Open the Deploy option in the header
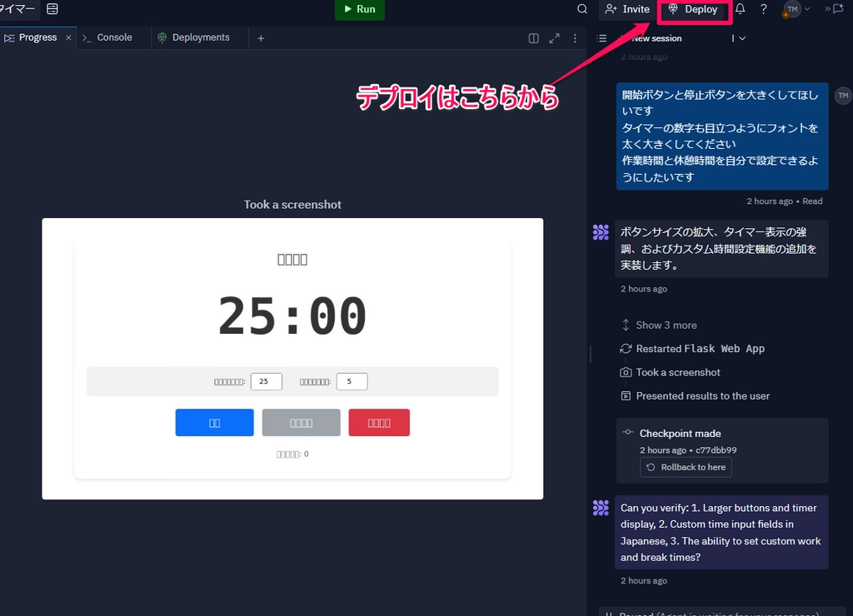The image size is (853, 616). (693, 9)
